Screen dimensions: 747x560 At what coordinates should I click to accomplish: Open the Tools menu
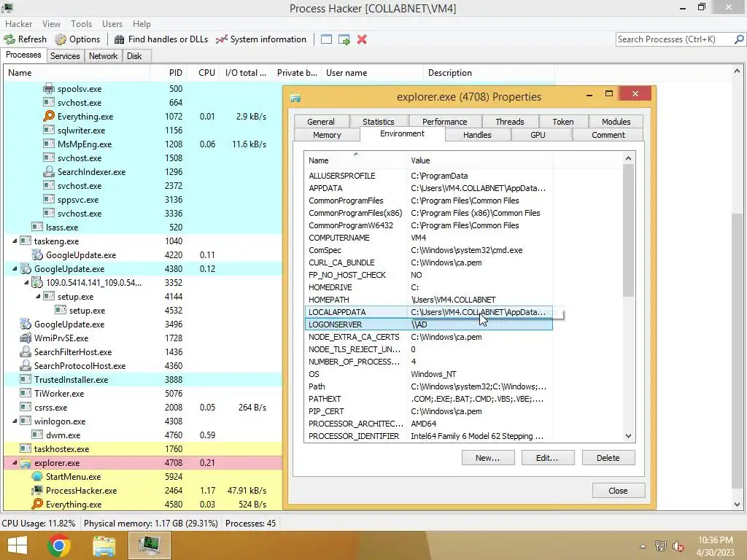pos(81,24)
